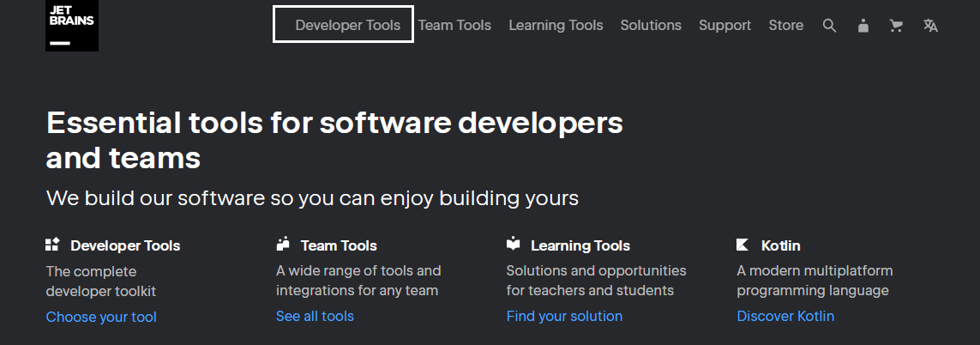Image resolution: width=980 pixels, height=345 pixels.
Task: Click the Team Tools section heading
Action: coord(339,245)
